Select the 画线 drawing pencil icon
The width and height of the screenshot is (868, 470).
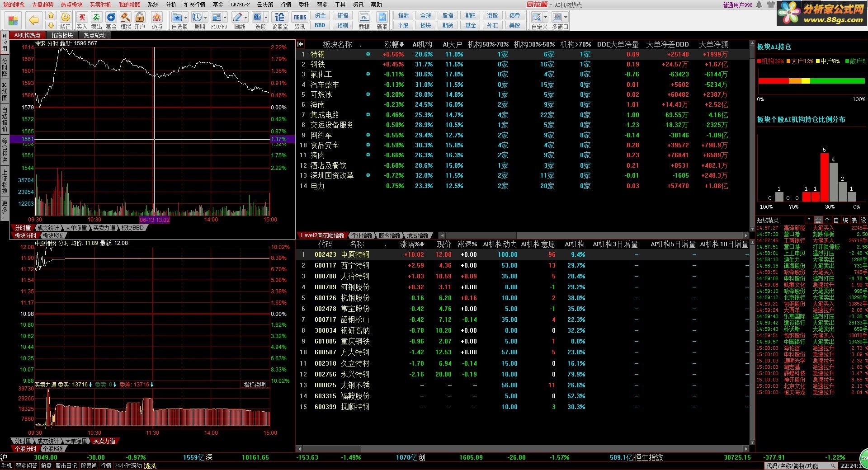237,17
